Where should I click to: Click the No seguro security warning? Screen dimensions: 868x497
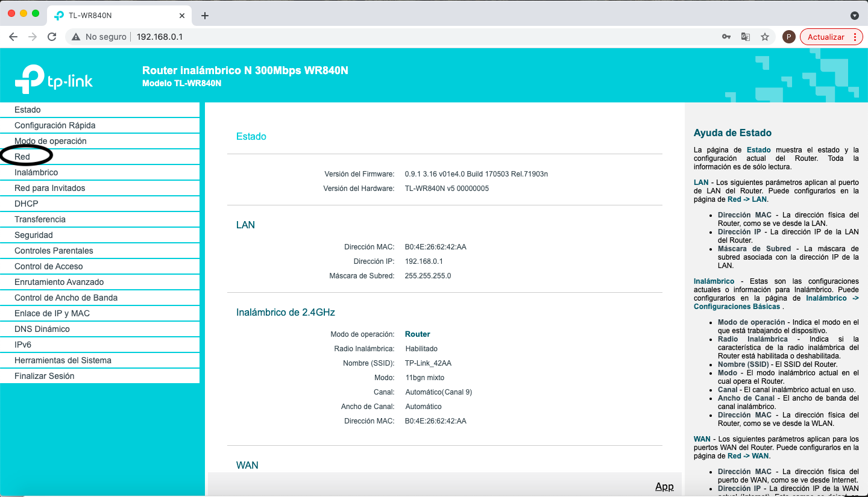click(99, 37)
